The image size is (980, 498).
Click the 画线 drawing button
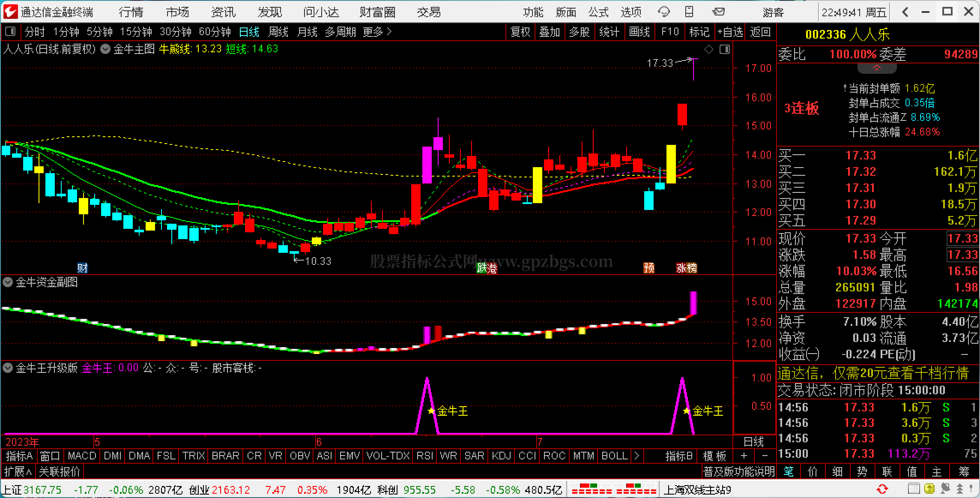(x=639, y=32)
